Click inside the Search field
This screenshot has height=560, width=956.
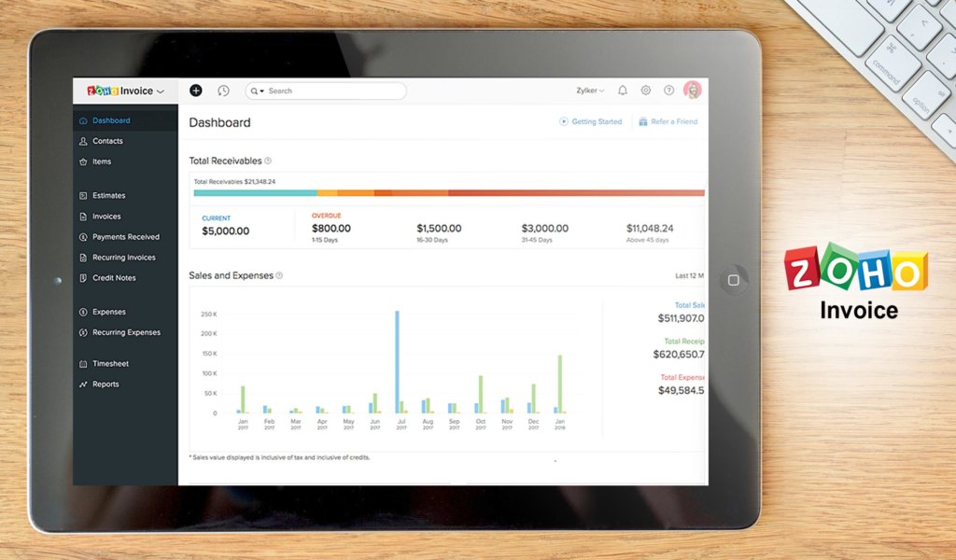pos(331,91)
